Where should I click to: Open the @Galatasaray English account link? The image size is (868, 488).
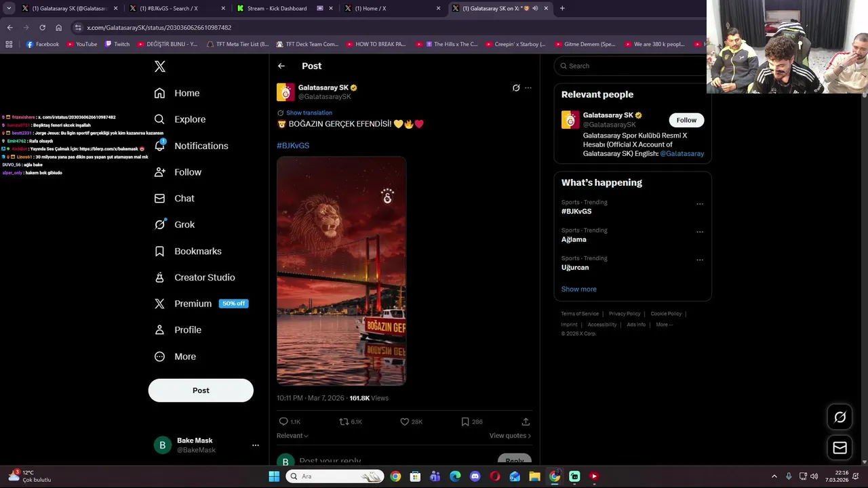[682, 154]
